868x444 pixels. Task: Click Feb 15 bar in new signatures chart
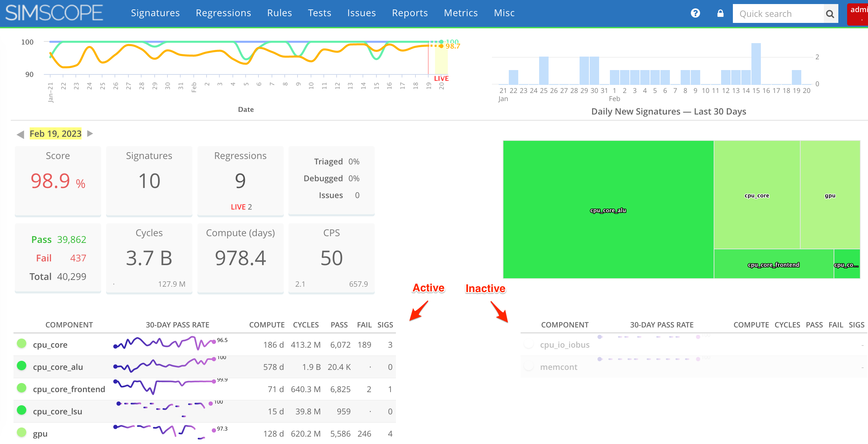point(756,64)
